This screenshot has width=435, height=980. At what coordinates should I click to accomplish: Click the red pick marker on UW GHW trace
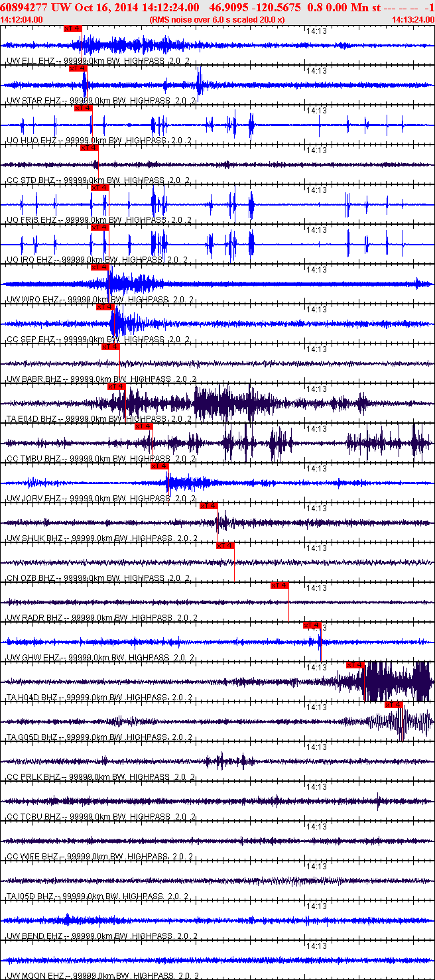312,625
